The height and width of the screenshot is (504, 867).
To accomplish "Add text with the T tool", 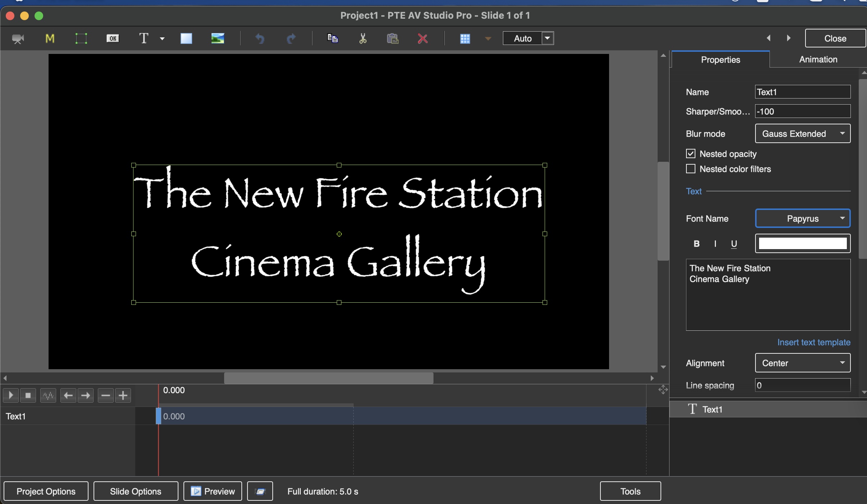I will coord(144,38).
